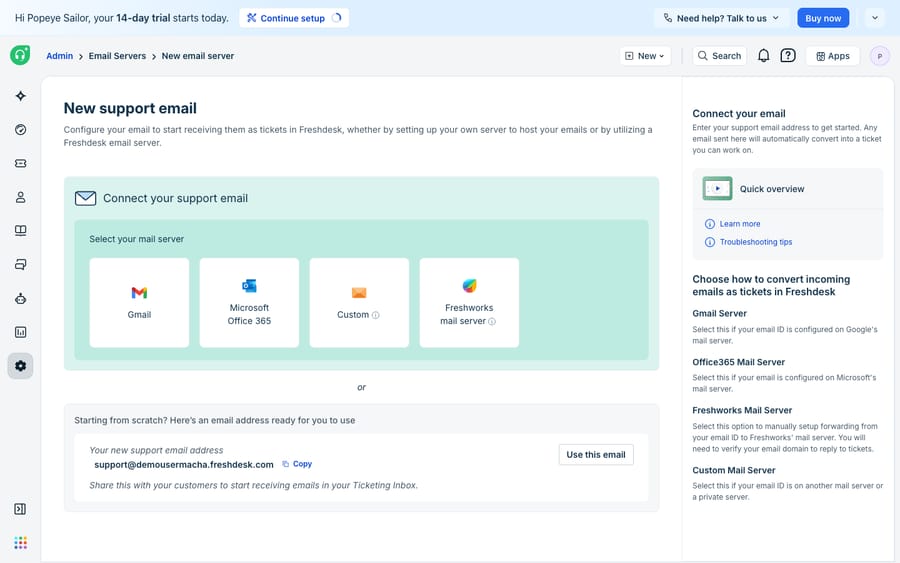Click the Office365 Mail Server heading

click(x=738, y=362)
